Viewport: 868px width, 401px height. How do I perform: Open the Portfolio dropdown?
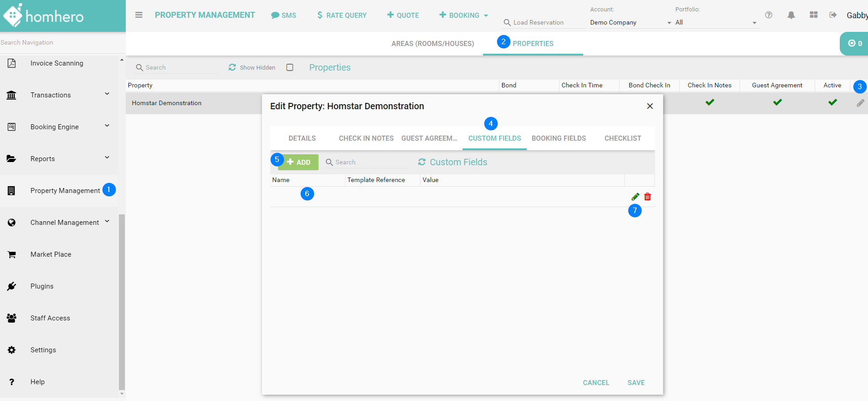click(x=715, y=22)
